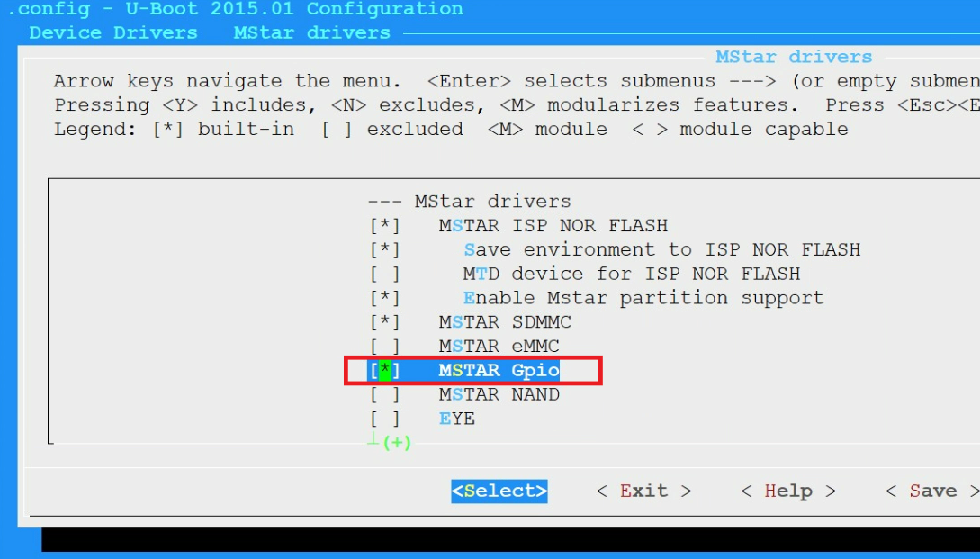Disable the MSTAR SDMMC checkbox
The height and width of the screenshot is (559, 980).
384,322
